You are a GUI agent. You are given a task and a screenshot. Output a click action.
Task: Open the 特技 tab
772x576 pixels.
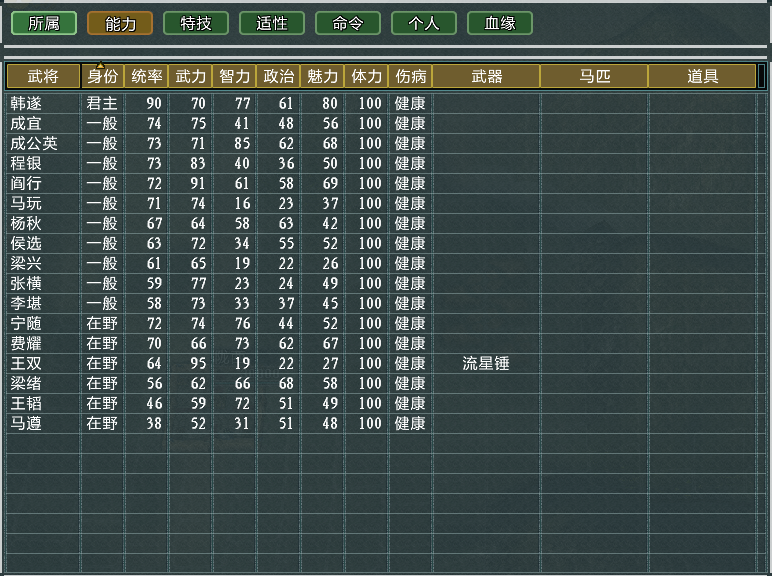pos(196,23)
